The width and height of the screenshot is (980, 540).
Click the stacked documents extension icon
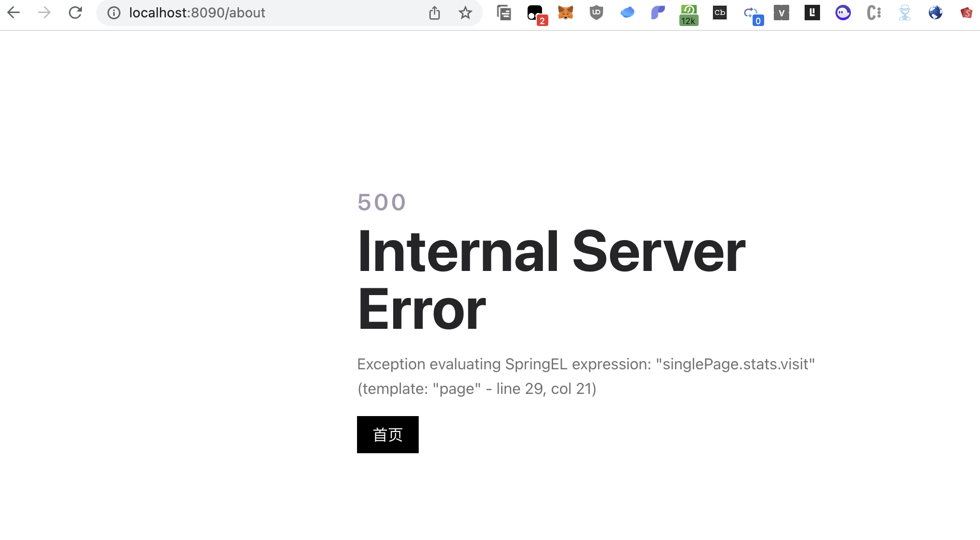pos(504,13)
